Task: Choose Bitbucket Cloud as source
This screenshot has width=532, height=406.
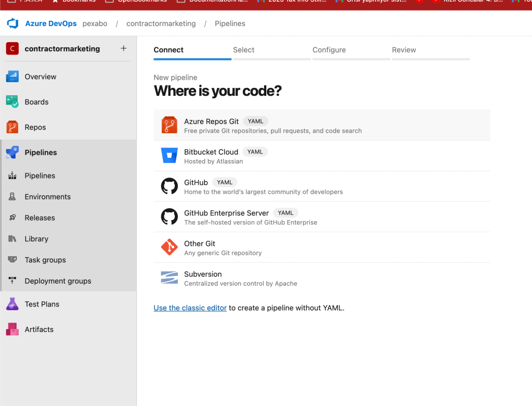Action: (x=322, y=156)
